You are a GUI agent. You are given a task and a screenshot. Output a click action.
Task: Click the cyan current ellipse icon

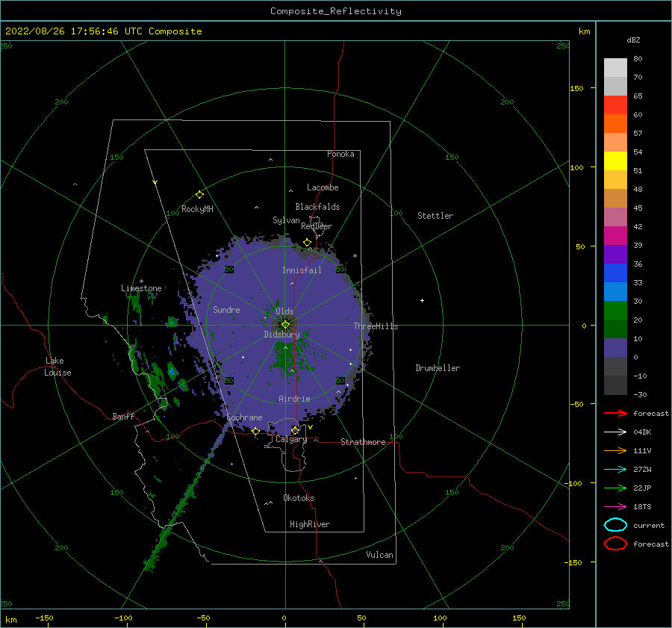point(615,525)
